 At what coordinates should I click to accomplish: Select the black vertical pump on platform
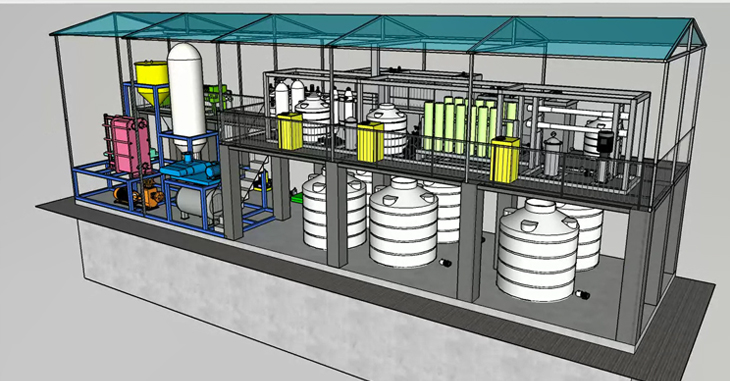[604, 156]
